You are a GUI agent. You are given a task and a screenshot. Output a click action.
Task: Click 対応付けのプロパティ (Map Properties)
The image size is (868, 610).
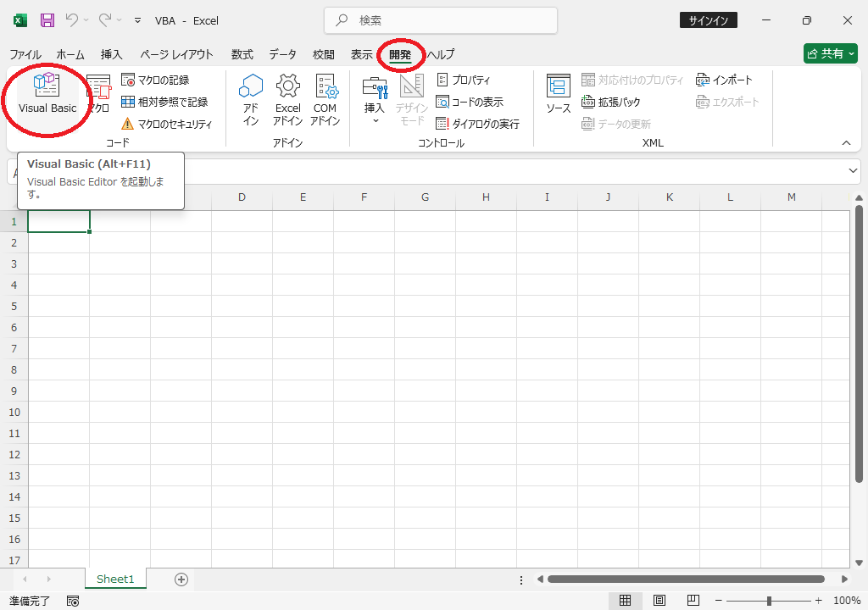pyautogui.click(x=632, y=80)
